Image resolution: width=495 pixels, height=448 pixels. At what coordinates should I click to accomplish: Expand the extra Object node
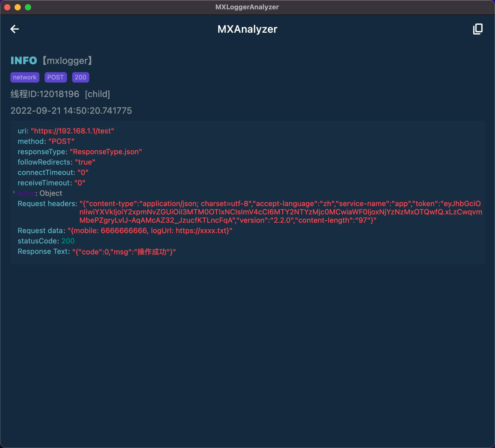coord(14,192)
